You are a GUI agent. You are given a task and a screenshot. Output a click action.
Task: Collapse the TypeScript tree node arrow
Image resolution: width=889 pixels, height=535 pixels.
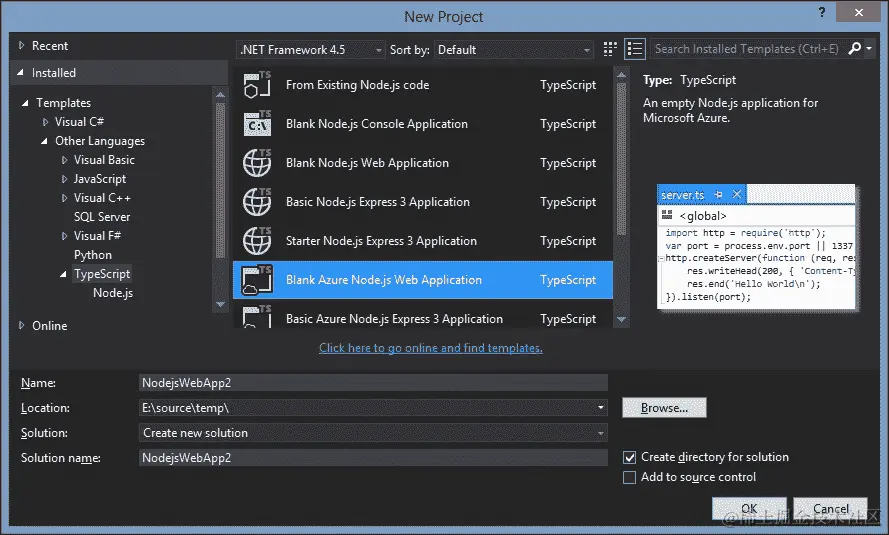coord(63,274)
